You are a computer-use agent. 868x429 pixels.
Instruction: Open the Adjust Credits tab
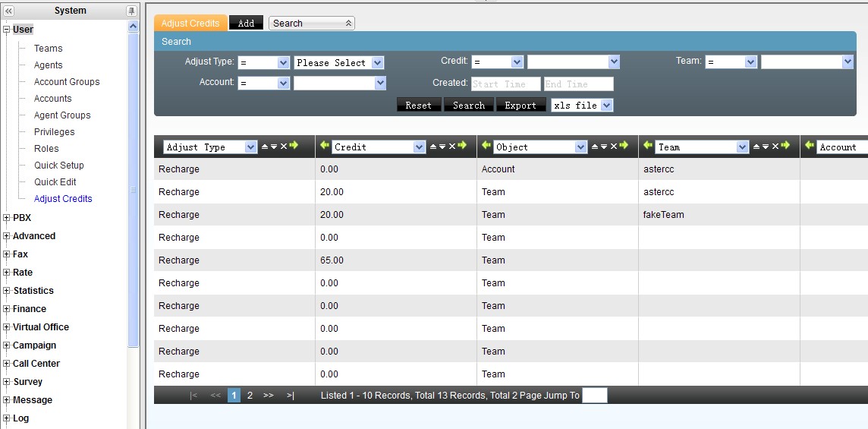190,24
